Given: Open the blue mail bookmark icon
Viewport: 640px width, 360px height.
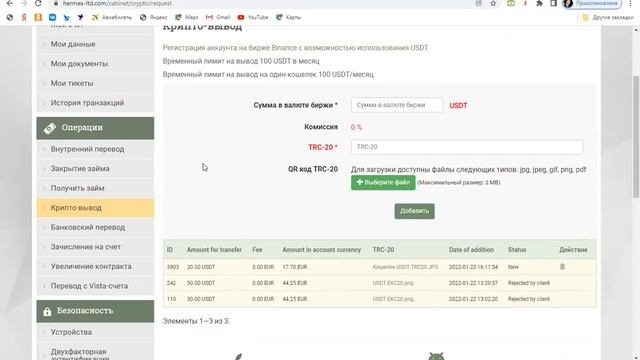Looking at the screenshot, I should click(52, 18).
